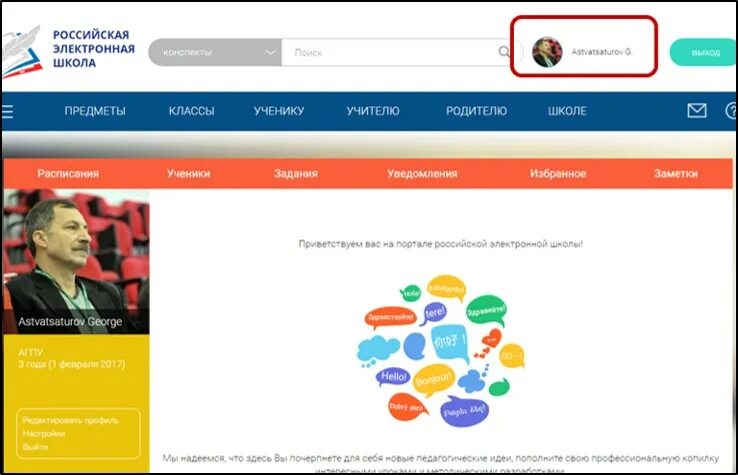Open the ПРЕДМЕТЫ menu
738x475 pixels.
[x=95, y=111]
